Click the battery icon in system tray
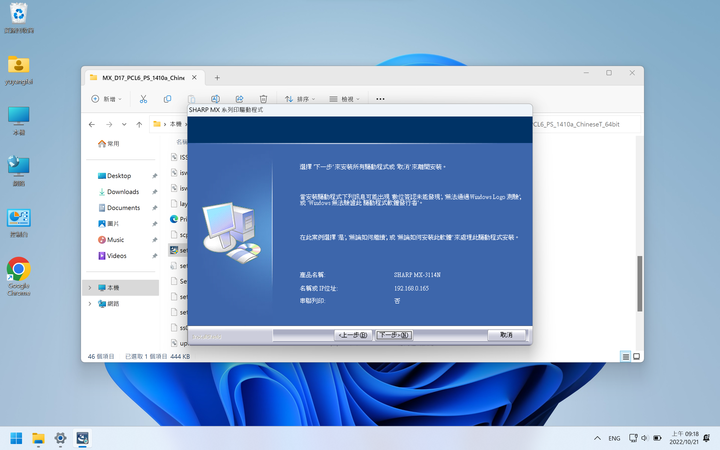This screenshot has height=450, width=720. coord(657,439)
